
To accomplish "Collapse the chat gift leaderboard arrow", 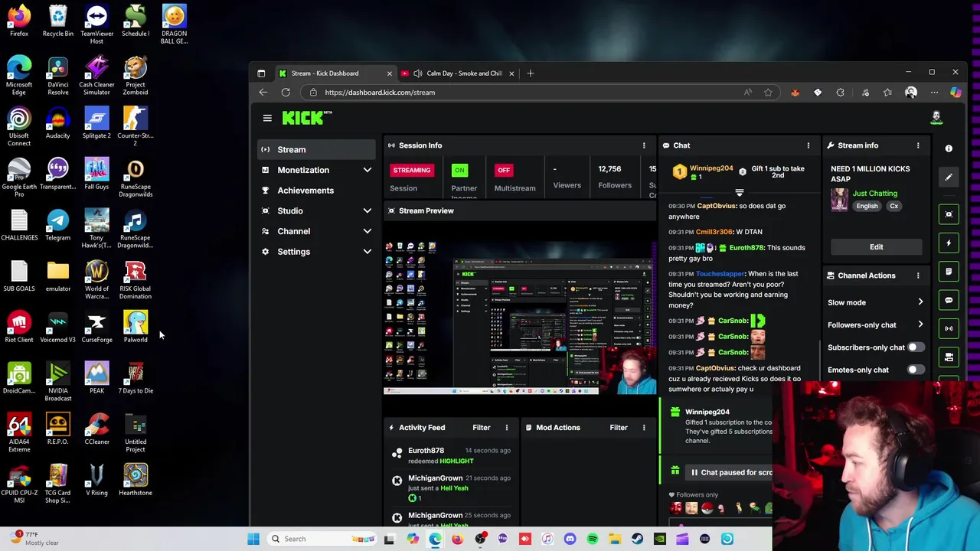I will click(x=740, y=193).
